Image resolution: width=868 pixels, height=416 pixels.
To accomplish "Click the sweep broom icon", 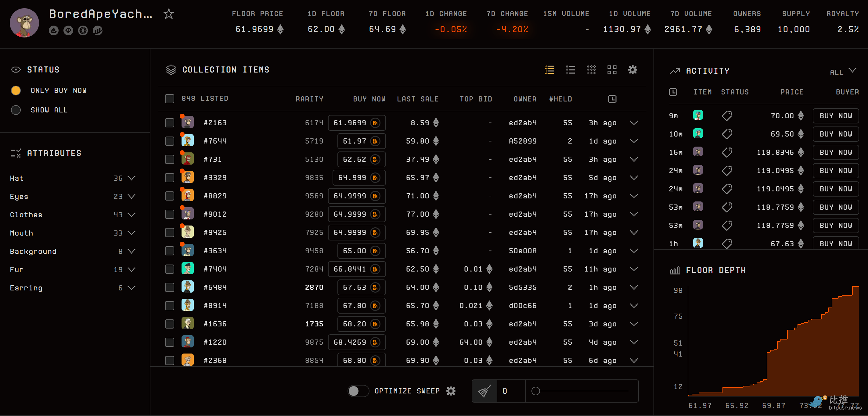I will (x=484, y=391).
